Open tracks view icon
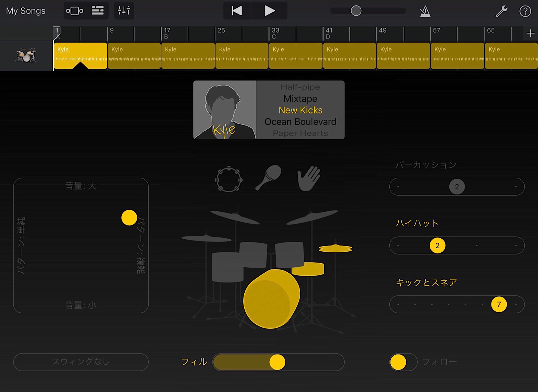Viewport: 538px width, 392px height. [97, 11]
